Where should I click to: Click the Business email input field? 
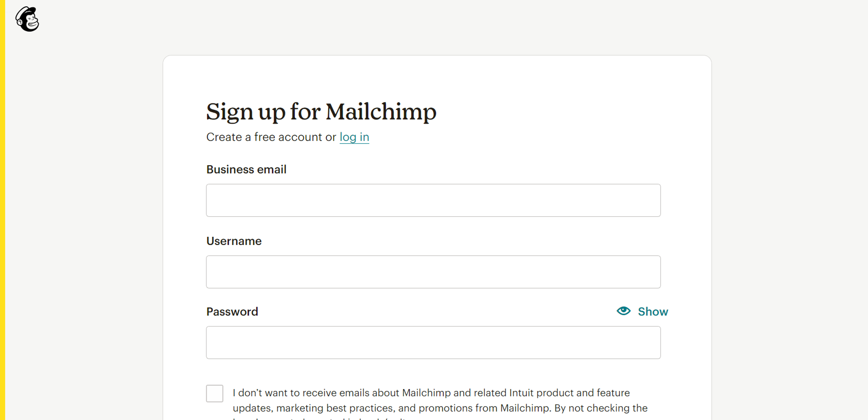tap(434, 200)
